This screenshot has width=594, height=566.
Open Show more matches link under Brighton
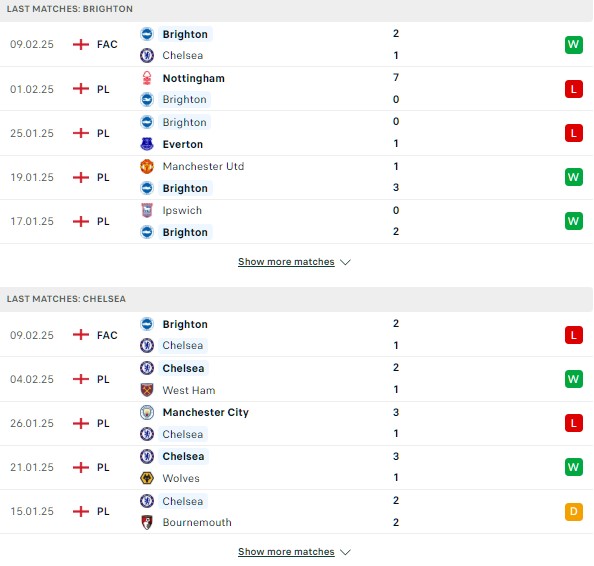pyautogui.click(x=286, y=262)
